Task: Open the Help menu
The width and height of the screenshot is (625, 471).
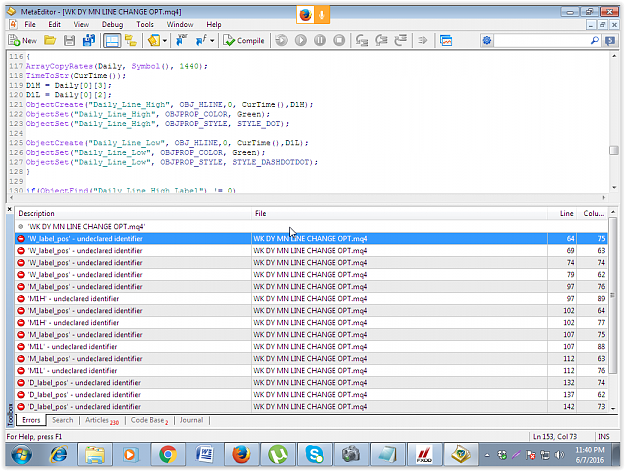Action: pos(214,24)
